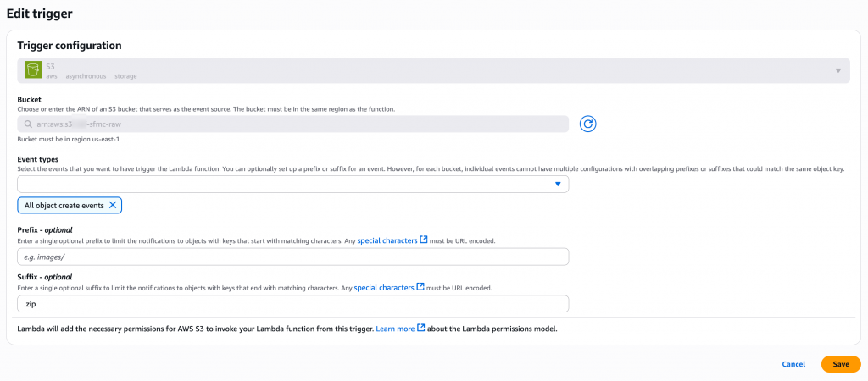Expand the S3 trigger source dropdown
The image size is (868, 381).
[838, 71]
